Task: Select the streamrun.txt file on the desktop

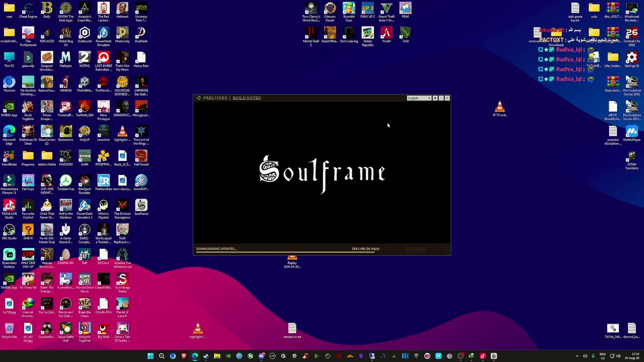Action: click(292, 331)
